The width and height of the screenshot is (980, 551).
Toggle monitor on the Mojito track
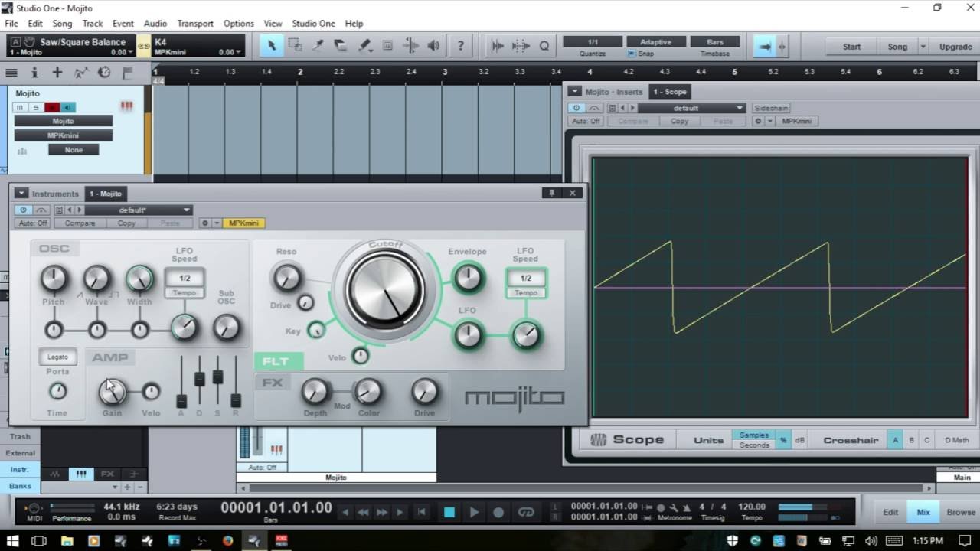(x=68, y=107)
